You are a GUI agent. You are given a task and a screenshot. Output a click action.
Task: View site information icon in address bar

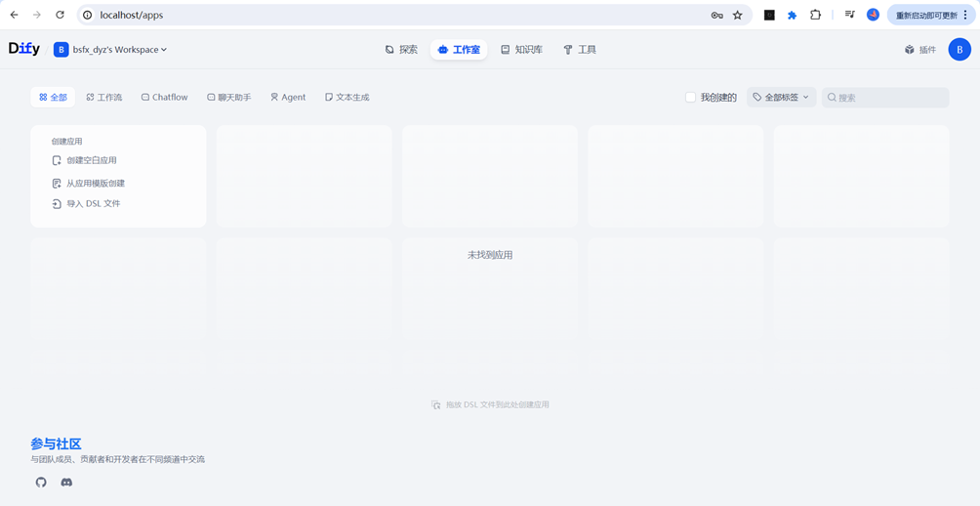(x=88, y=15)
